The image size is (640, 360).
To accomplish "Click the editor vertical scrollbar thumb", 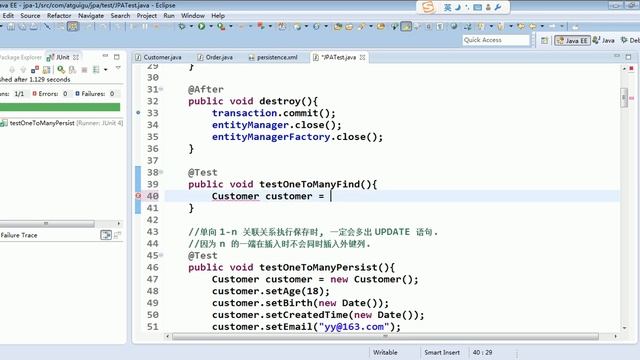I will [624, 97].
